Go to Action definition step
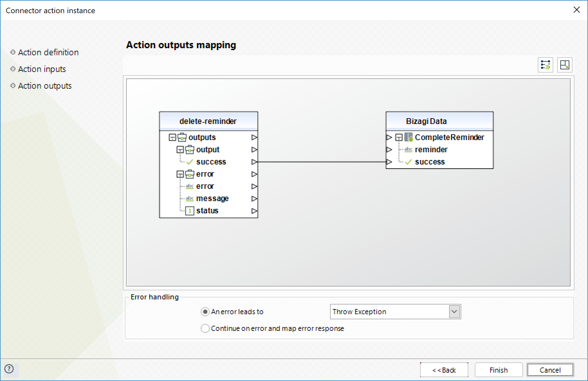The image size is (588, 381). coord(48,52)
